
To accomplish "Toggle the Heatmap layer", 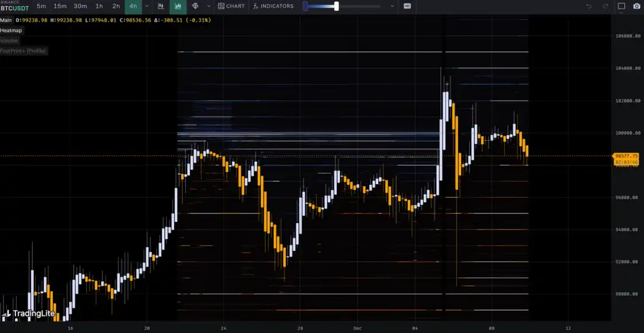I will tap(11, 30).
